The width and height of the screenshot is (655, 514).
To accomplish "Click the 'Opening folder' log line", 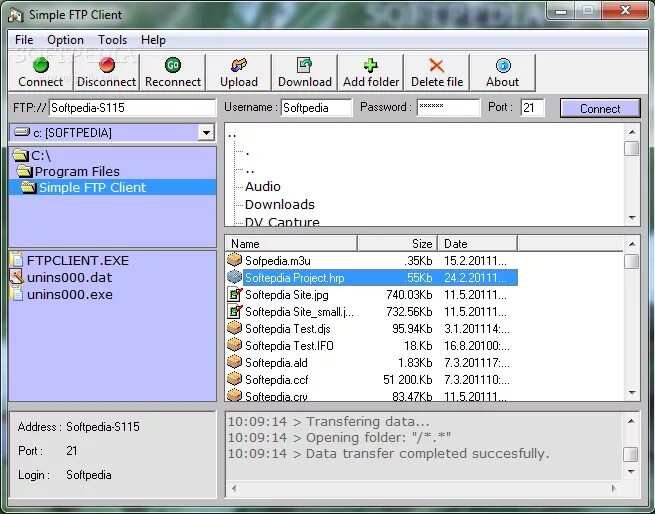I will (340, 438).
